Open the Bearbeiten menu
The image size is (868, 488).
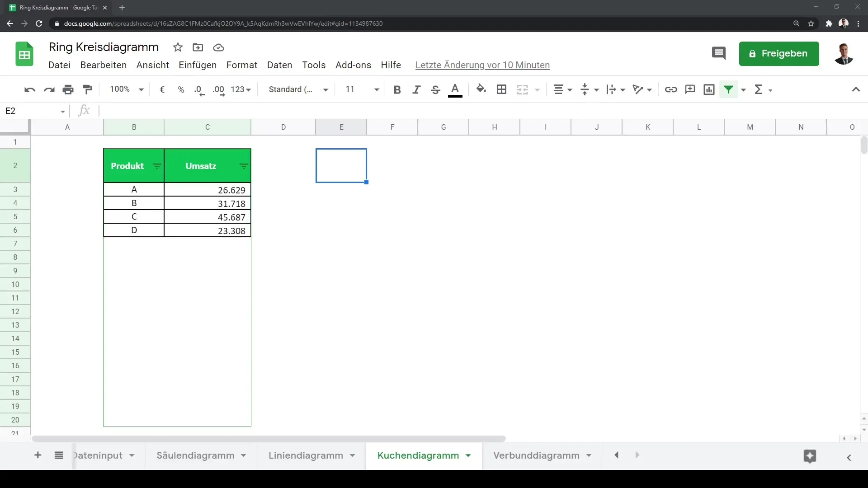tap(104, 65)
